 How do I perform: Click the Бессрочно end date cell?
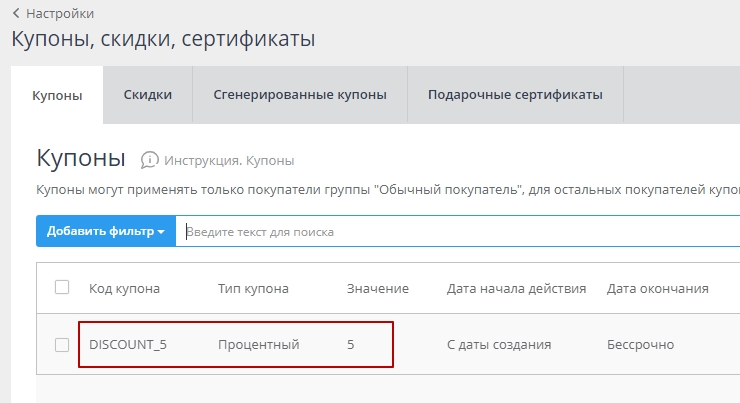coord(640,345)
